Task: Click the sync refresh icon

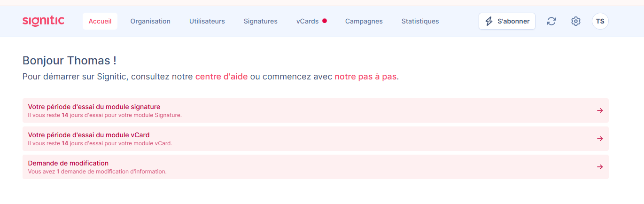Action: pos(551,21)
